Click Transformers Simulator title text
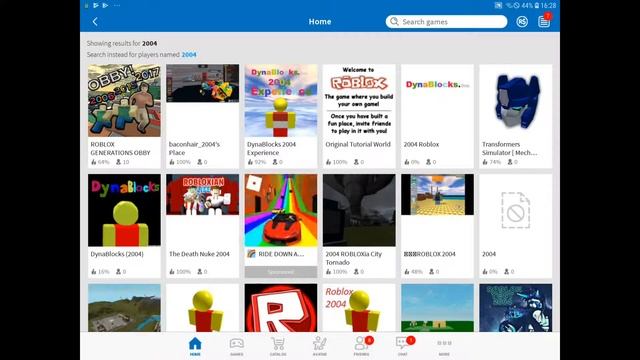Viewport: 640px width, 360px height. 509,149
